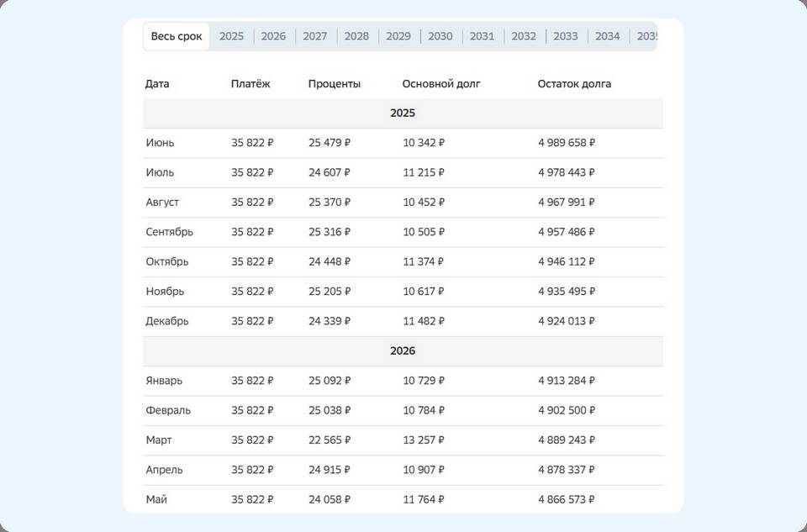
Task: Select the "Март" payment row
Action: click(x=403, y=440)
